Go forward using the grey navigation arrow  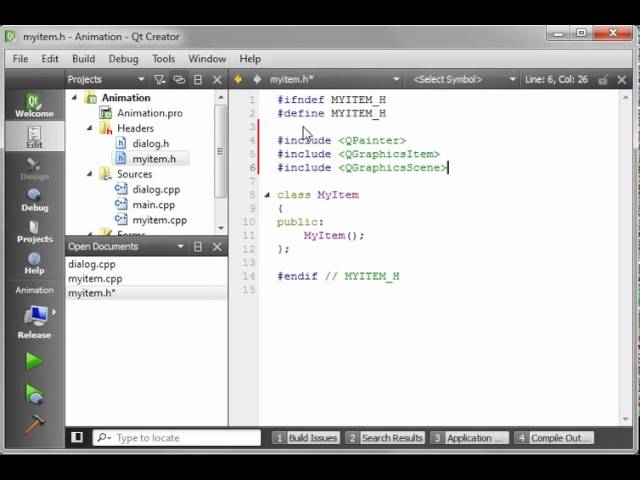[x=257, y=79]
